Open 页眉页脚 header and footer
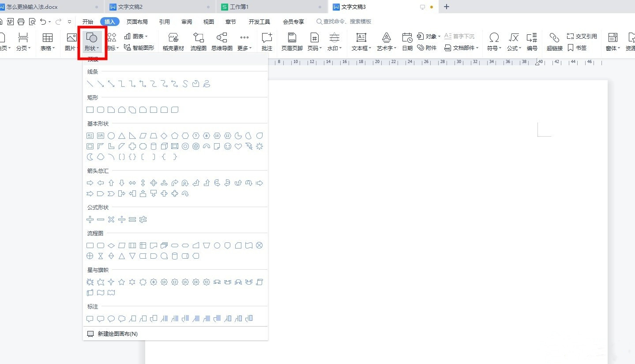The image size is (635, 364). (292, 42)
